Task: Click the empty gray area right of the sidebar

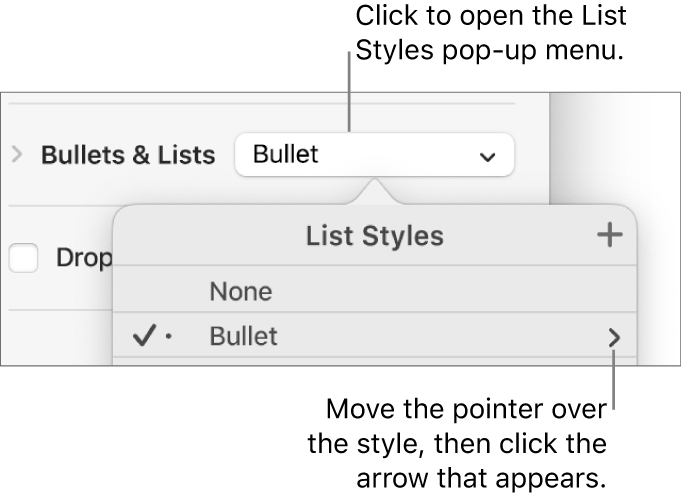Action: click(x=615, y=140)
